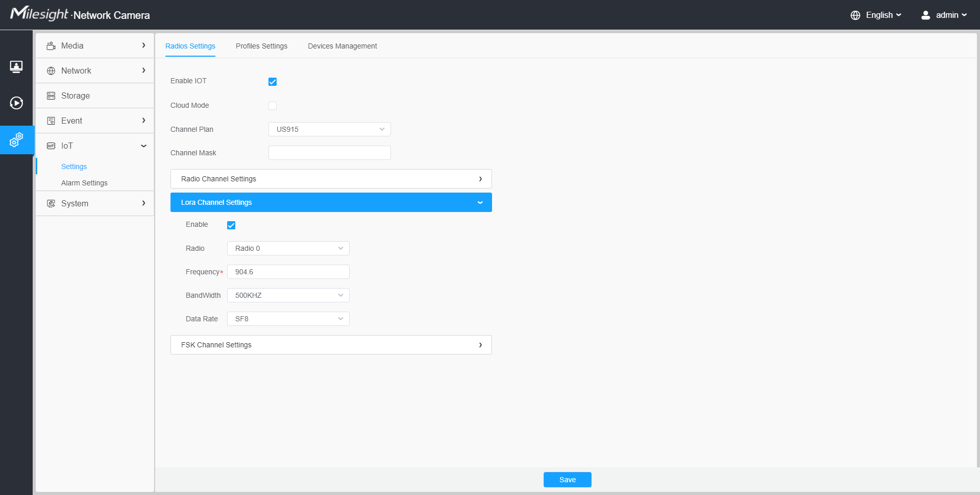980x495 pixels.
Task: Open the BandWidth dropdown
Action: pos(288,295)
